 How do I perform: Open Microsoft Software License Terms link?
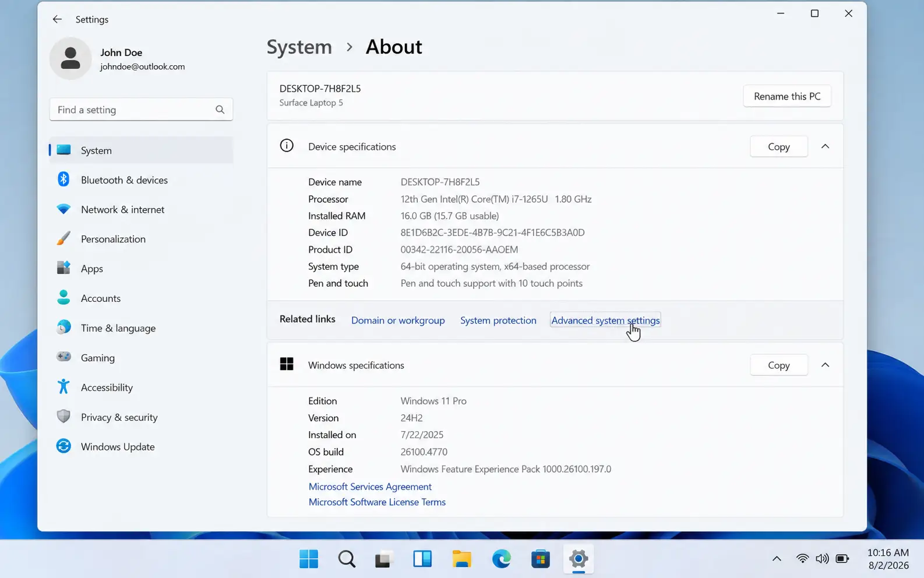[x=377, y=502]
